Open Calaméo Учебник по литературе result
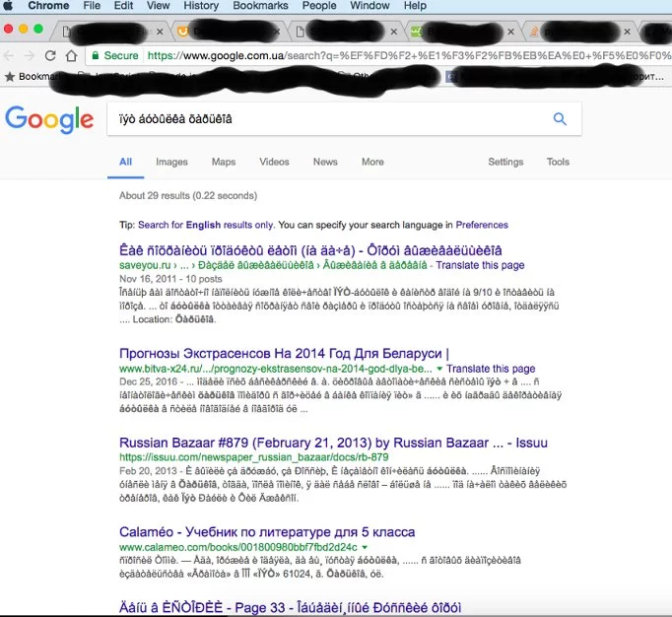Image resolution: width=672 pixels, height=617 pixels. pyautogui.click(x=267, y=532)
